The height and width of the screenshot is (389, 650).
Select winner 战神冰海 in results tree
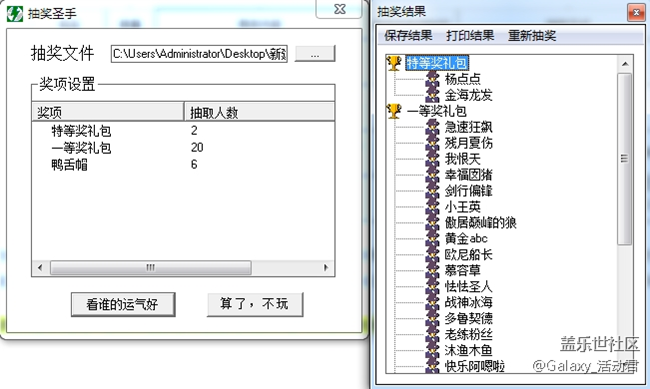[468, 302]
